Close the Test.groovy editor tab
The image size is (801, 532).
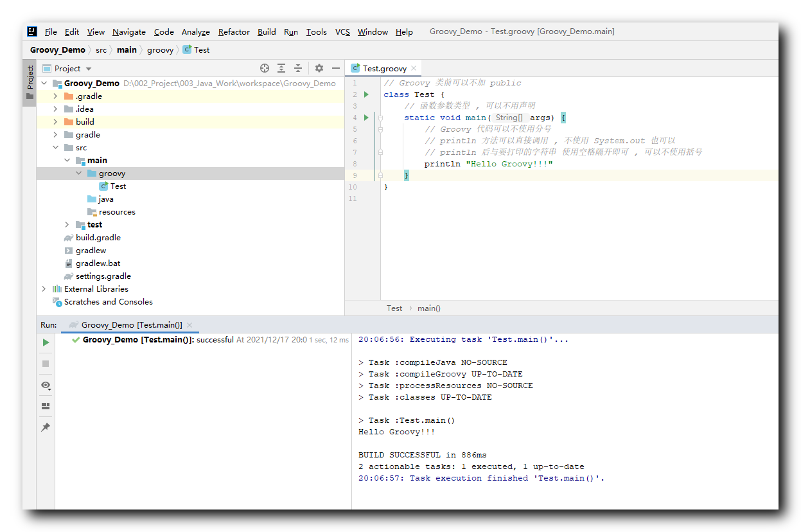414,68
